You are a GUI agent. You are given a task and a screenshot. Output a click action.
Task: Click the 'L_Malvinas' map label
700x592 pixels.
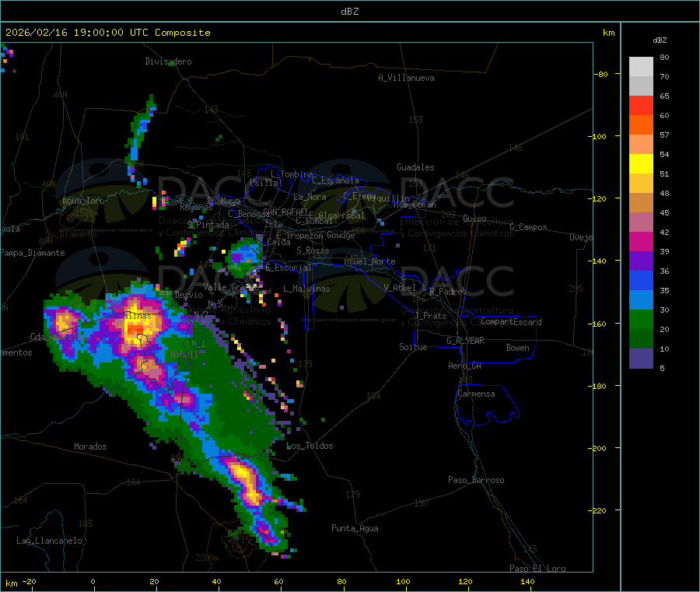point(306,289)
